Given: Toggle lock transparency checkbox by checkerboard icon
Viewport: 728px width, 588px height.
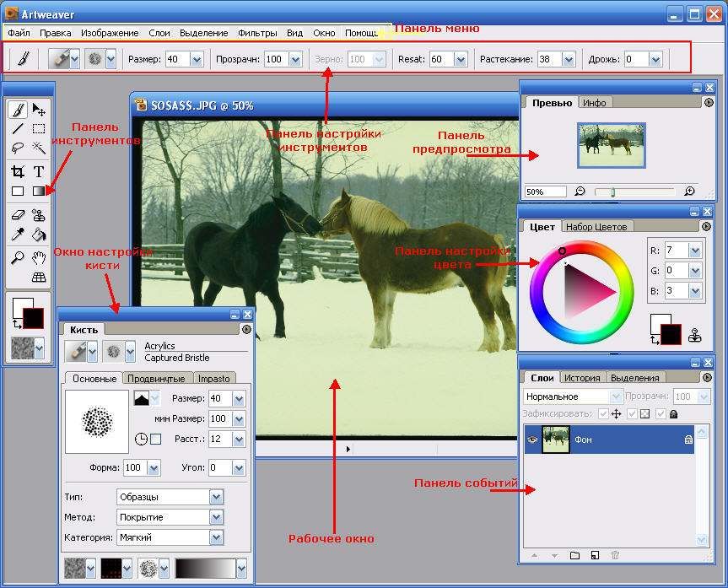Looking at the screenshot, I should [x=632, y=414].
